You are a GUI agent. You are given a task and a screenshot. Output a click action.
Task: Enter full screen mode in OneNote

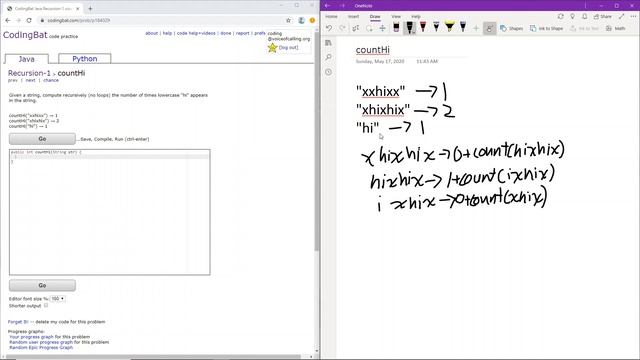click(622, 16)
